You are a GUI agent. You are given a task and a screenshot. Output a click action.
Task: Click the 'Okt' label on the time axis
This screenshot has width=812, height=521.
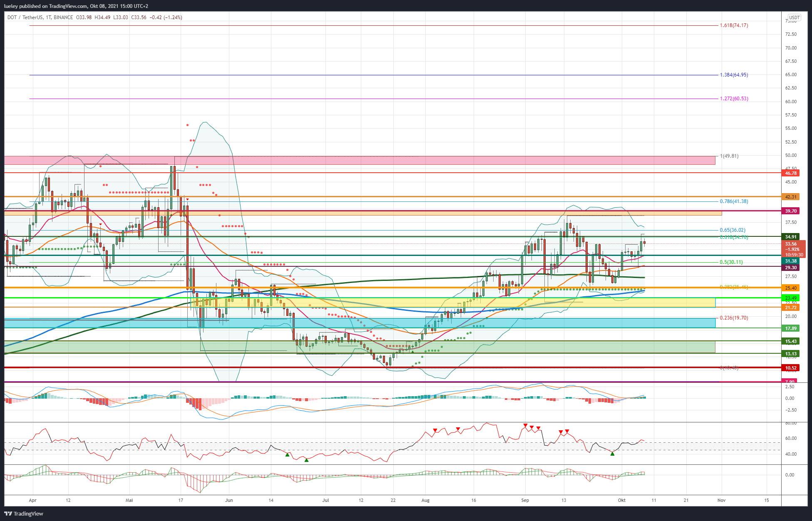click(622, 500)
